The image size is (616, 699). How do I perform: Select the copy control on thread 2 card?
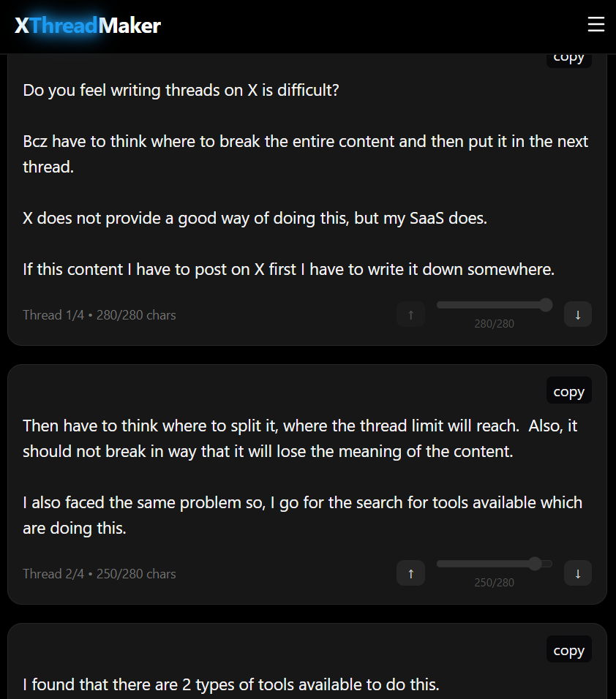click(x=568, y=390)
